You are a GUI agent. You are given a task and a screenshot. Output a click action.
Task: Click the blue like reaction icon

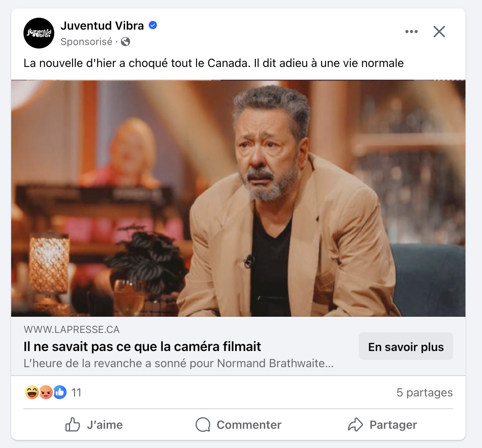(60, 392)
